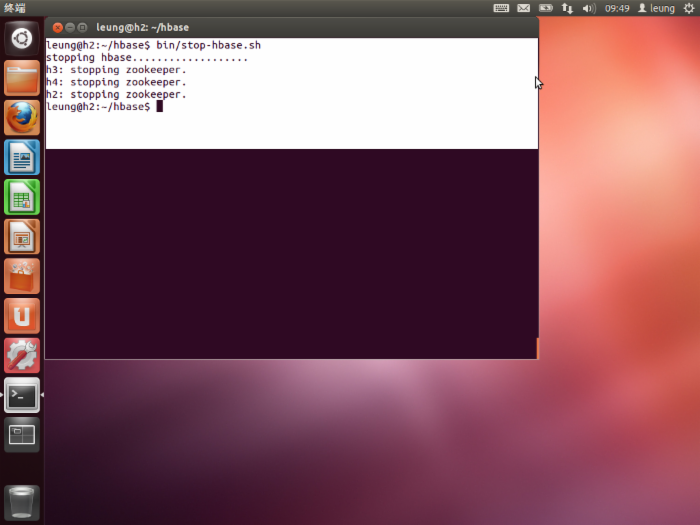This screenshot has width=700, height=525.
Task: Launch Firefox web browser
Action: (x=21, y=117)
